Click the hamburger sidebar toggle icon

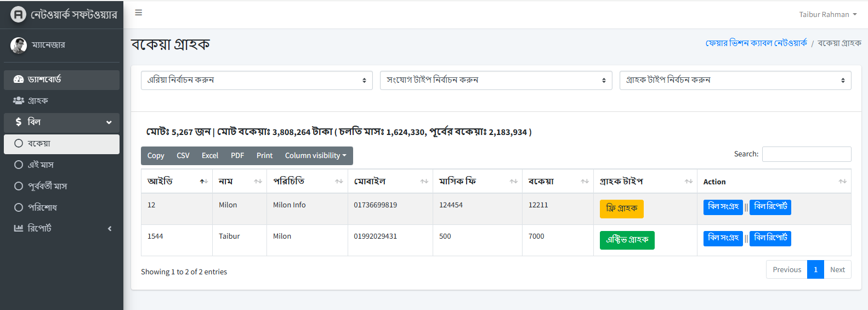point(139,13)
